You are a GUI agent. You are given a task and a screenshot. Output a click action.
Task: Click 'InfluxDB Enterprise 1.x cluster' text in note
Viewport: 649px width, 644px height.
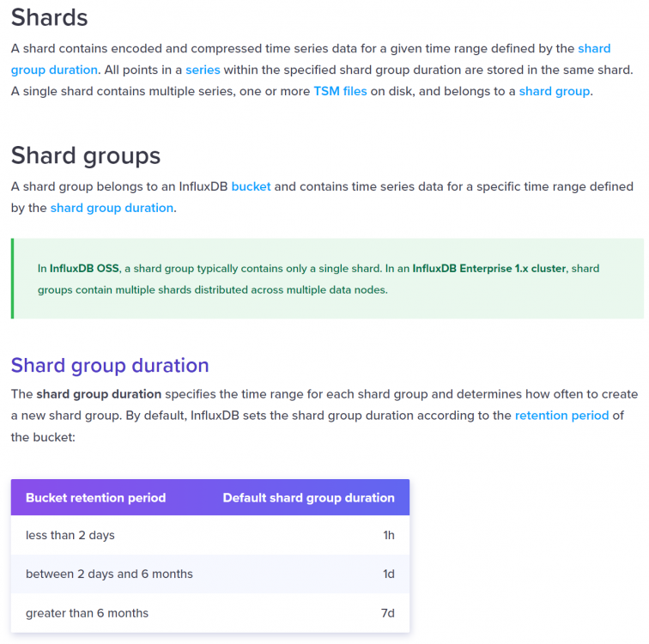click(488, 269)
